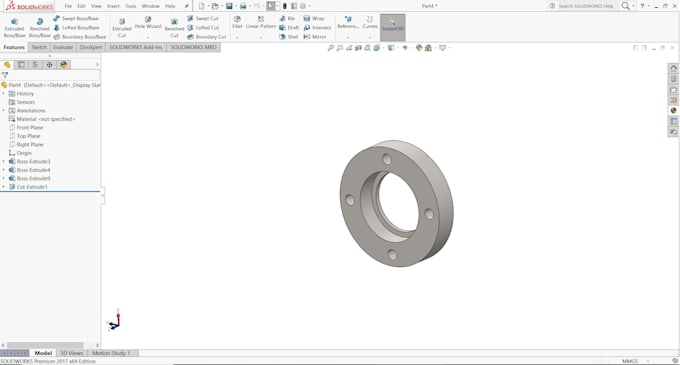The height and width of the screenshot is (365, 680).
Task: Choose Boundary Boss/Base
Action: click(x=79, y=37)
